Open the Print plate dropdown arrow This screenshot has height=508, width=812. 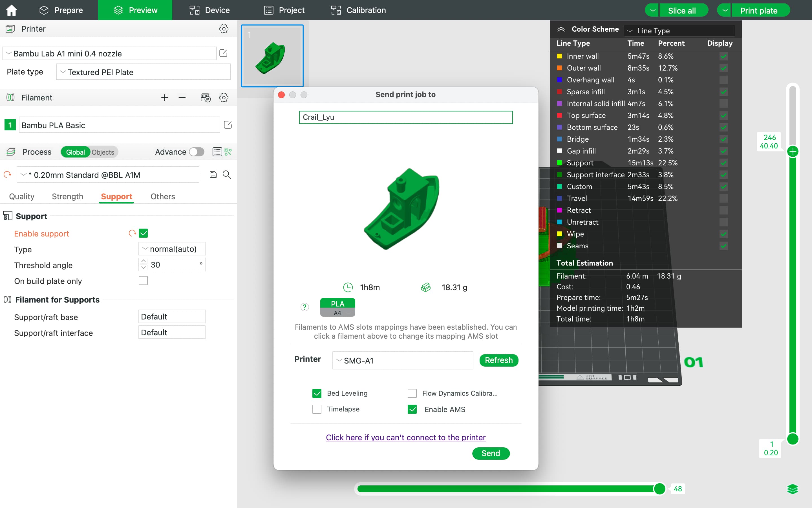[x=724, y=10]
